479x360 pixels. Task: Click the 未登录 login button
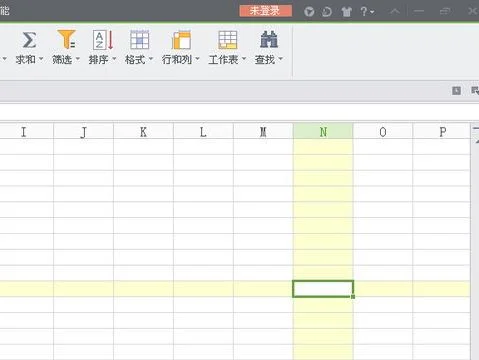[x=266, y=11]
